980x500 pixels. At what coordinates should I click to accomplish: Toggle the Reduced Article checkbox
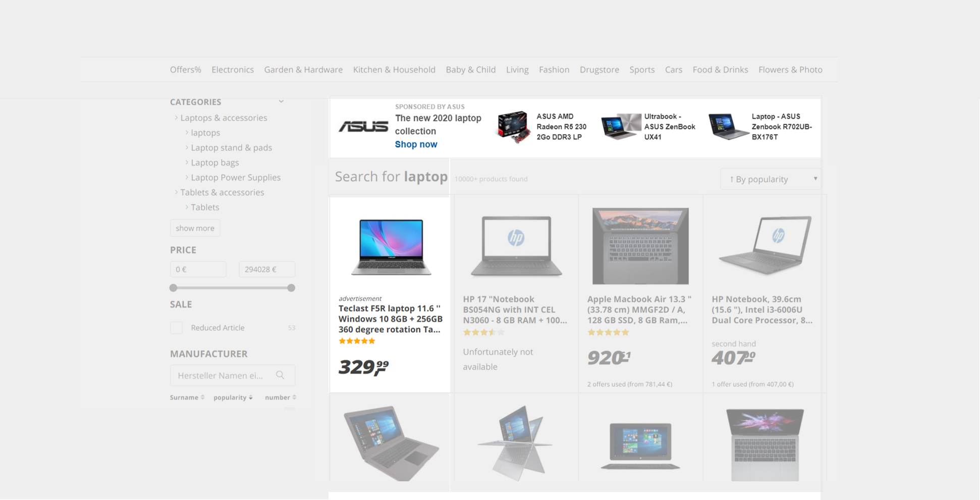point(176,328)
